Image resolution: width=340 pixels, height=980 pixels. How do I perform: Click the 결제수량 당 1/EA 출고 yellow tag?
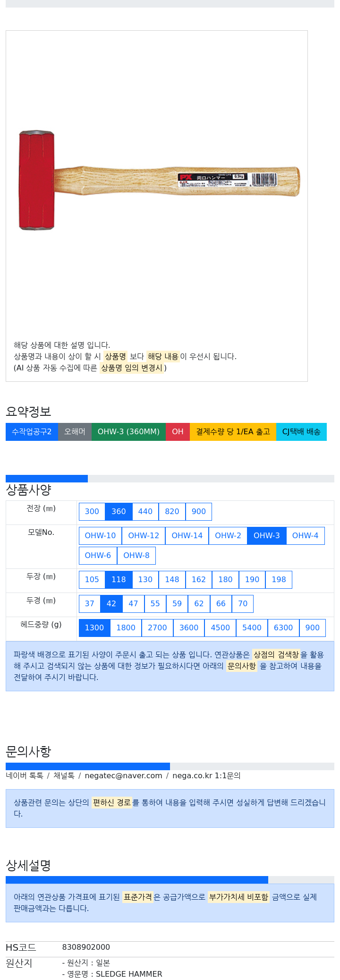(x=233, y=432)
